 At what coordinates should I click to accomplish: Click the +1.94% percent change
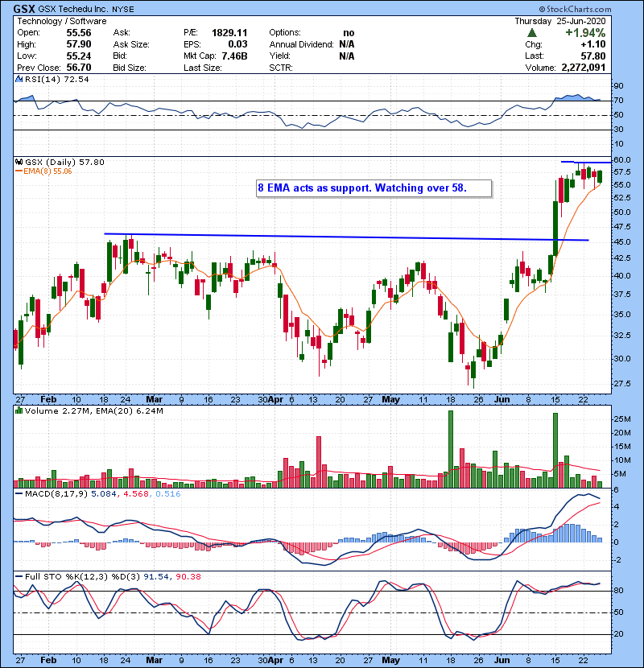585,33
